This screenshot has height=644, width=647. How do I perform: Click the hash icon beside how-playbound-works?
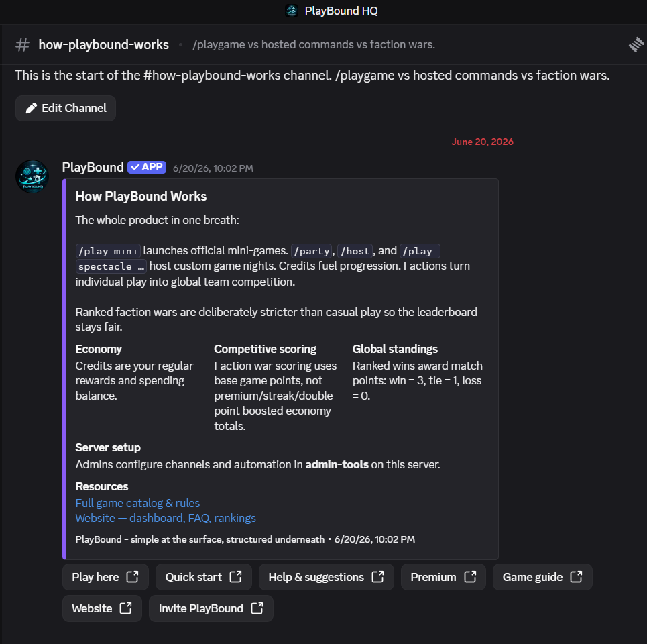pos(22,44)
